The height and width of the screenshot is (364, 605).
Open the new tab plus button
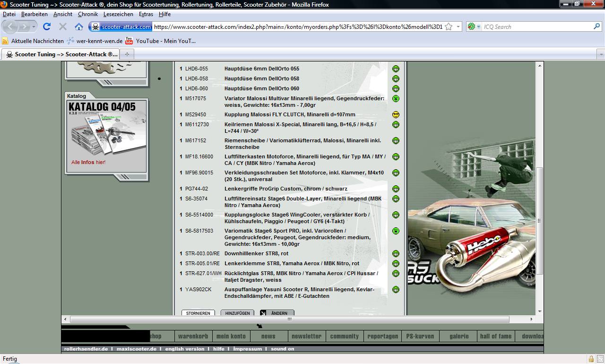coord(127,54)
